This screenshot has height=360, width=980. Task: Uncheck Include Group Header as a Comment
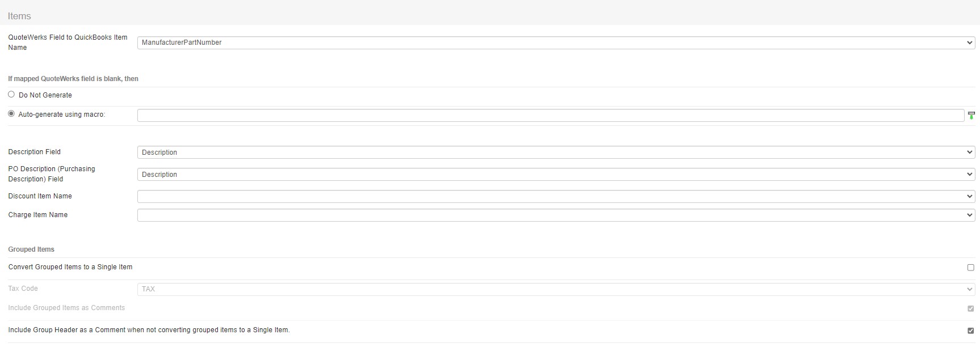coord(970,331)
